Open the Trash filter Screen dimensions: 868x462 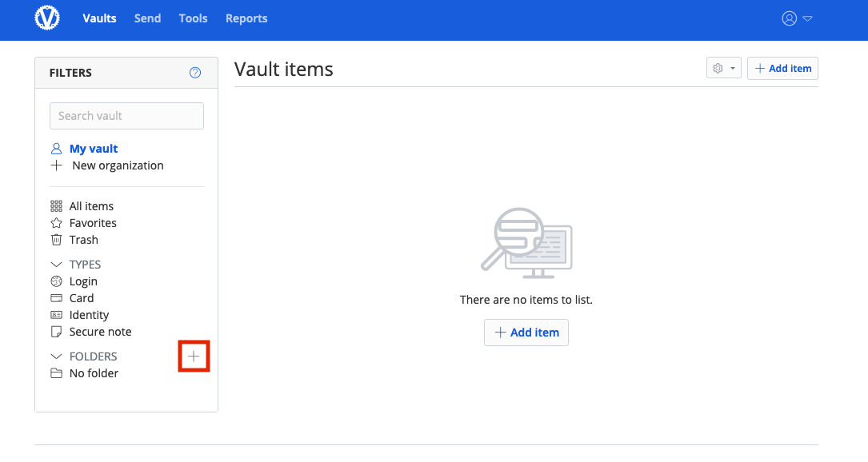(x=83, y=240)
